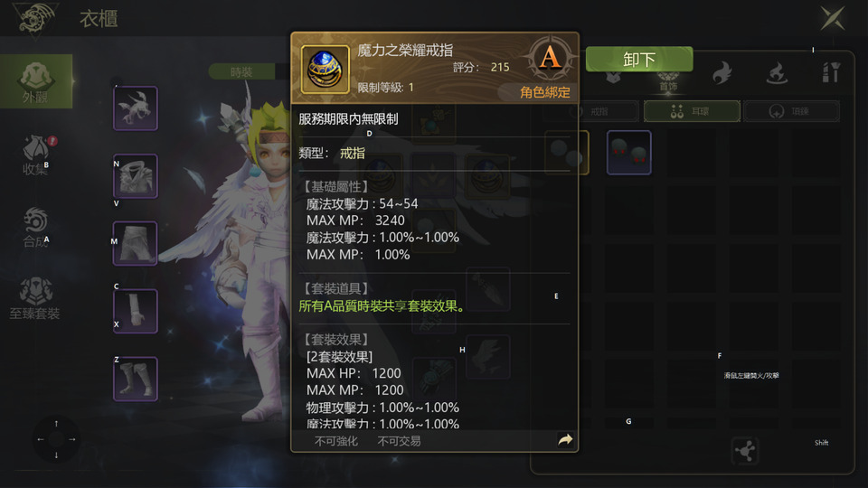The image size is (868, 488).
Task: Switch to the 項鍊 necklace tab
Action: click(791, 111)
